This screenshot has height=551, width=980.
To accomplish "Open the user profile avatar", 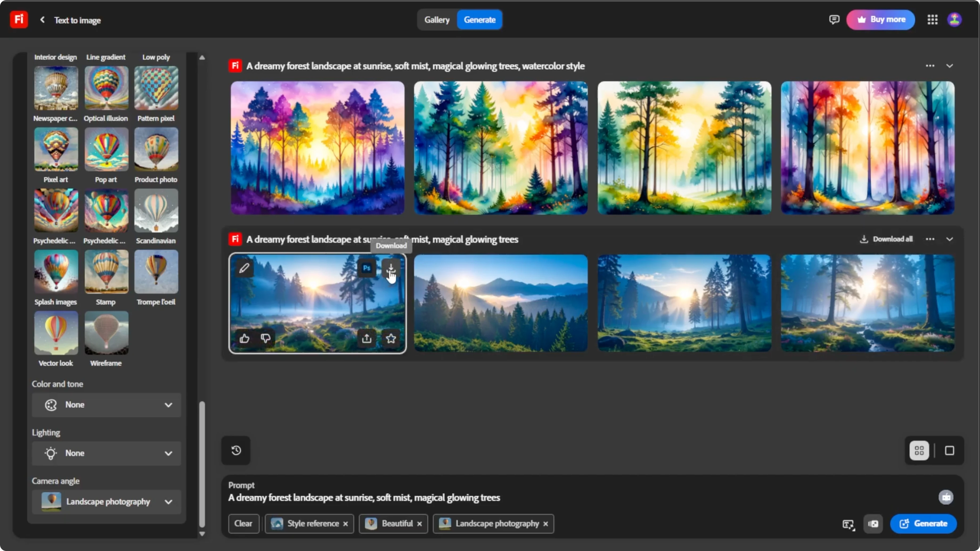I will tap(954, 19).
